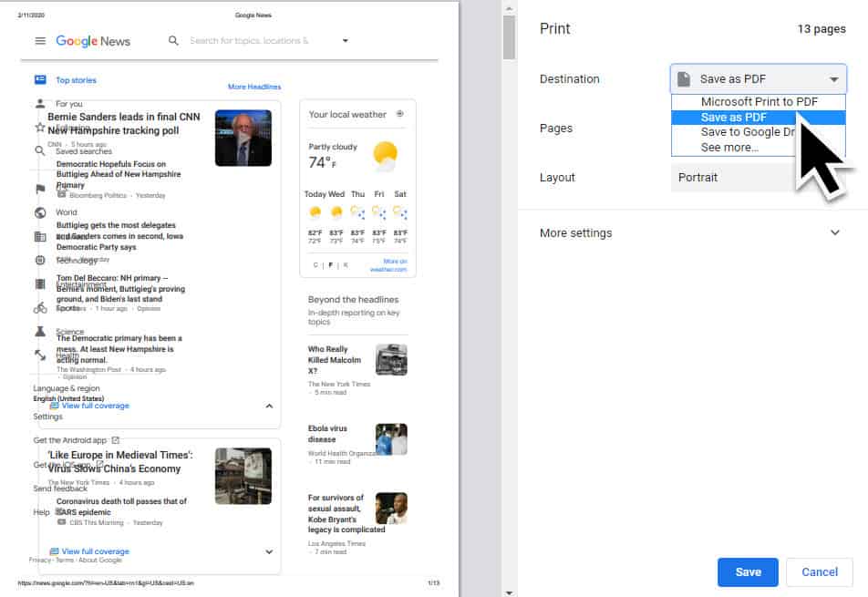Open More on weather.com link

388,265
